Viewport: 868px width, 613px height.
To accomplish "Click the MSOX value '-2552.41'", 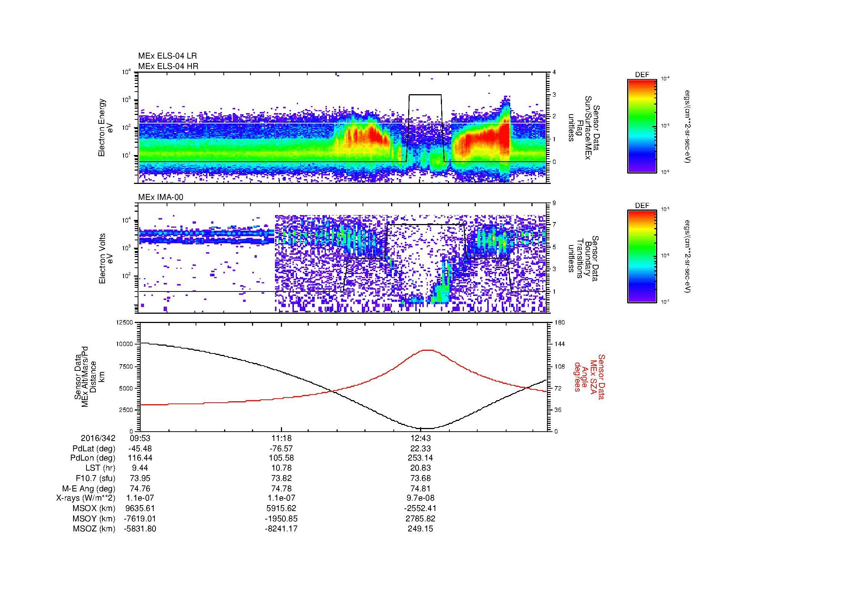I will pos(420,508).
